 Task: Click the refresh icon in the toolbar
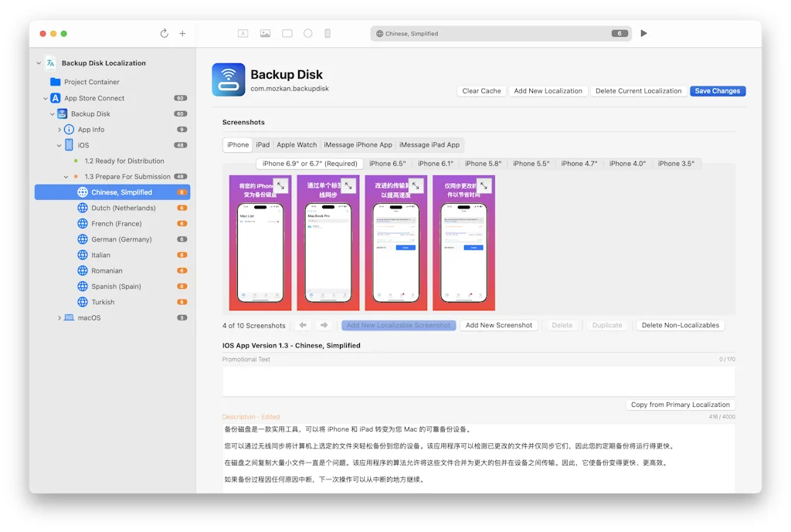(x=164, y=33)
